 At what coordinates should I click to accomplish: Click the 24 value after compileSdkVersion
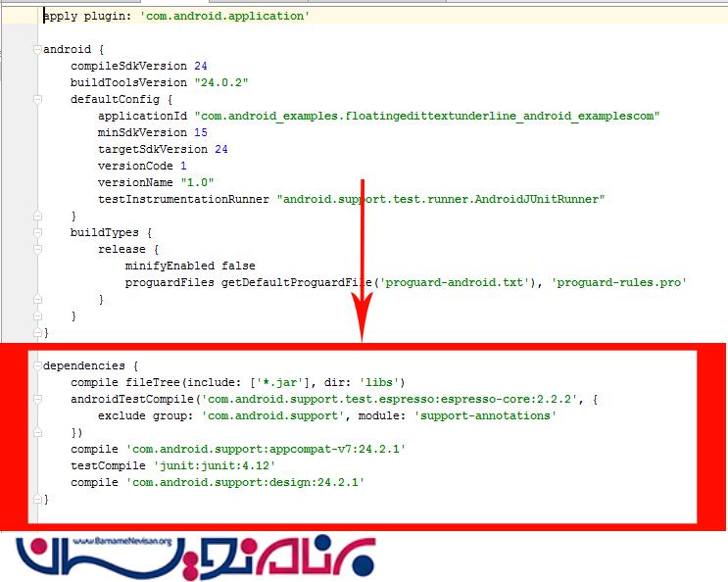click(x=201, y=66)
